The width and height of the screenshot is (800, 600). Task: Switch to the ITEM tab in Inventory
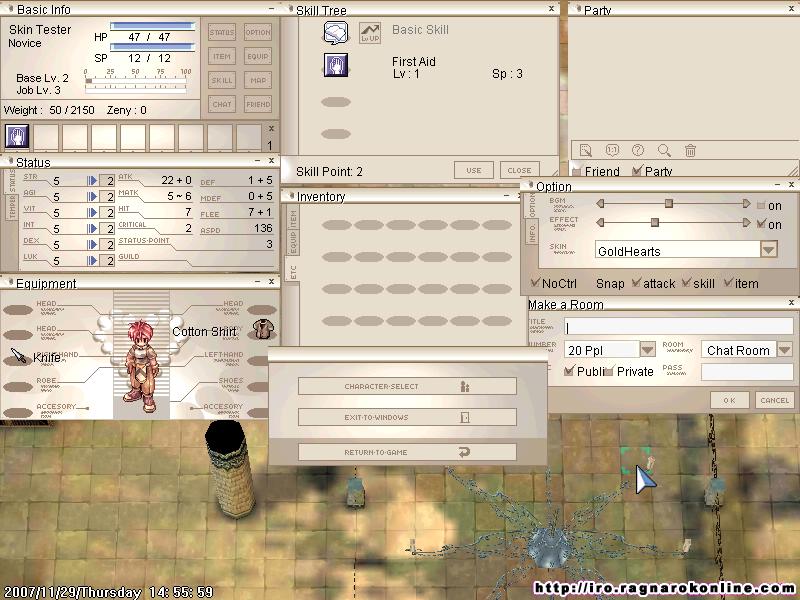[x=293, y=218]
